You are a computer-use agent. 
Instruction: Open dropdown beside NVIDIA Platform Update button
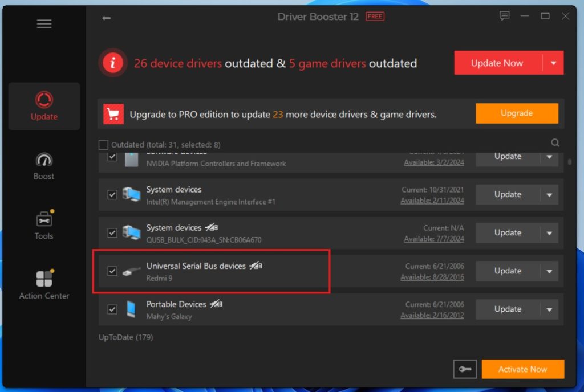coord(549,157)
